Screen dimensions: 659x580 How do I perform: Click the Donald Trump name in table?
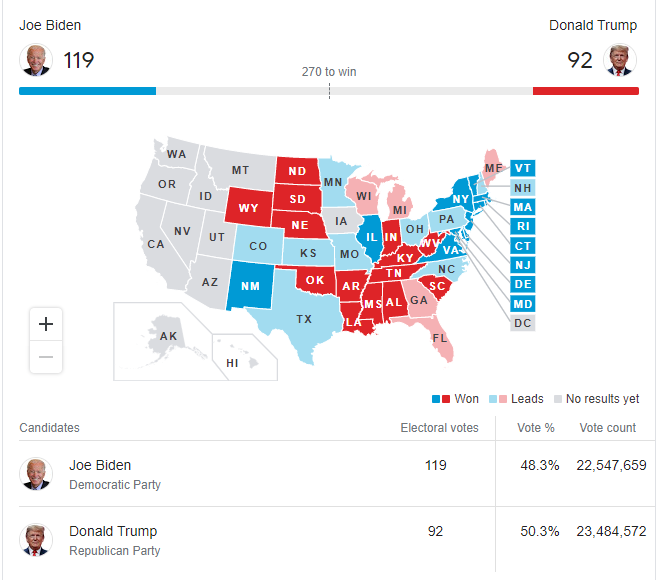(113, 531)
